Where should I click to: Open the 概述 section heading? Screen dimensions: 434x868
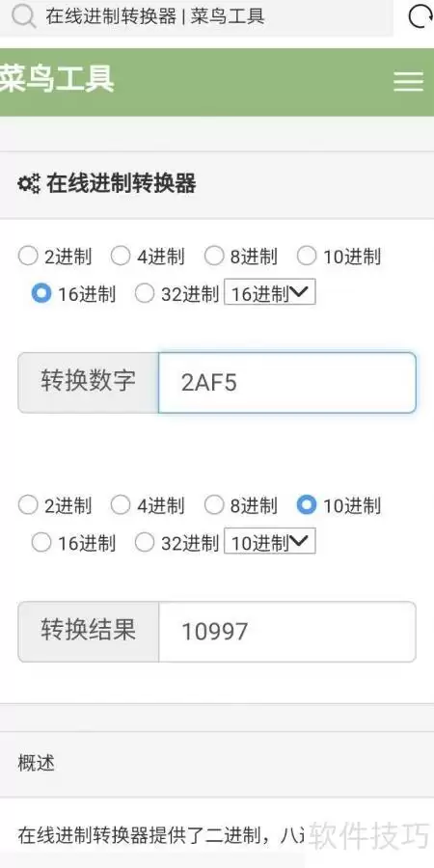tap(37, 764)
